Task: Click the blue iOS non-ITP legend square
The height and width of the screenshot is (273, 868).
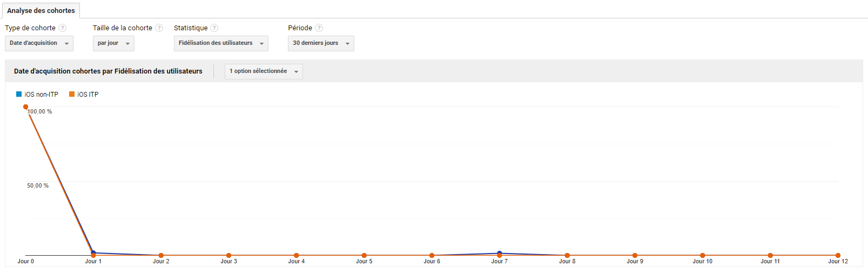Action: click(19, 94)
